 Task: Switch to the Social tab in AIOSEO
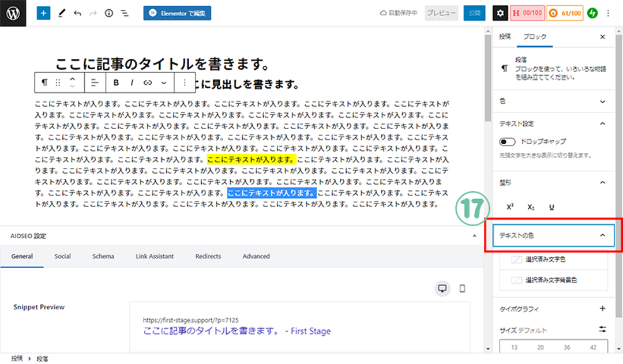(x=62, y=256)
